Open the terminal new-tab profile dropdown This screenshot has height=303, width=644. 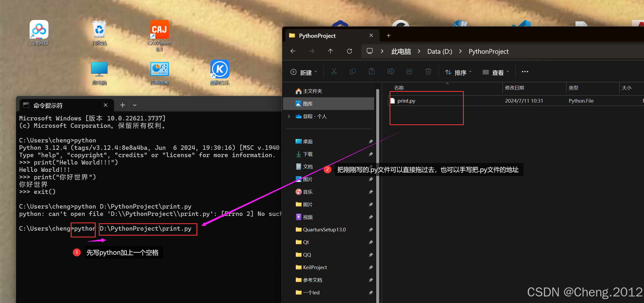[x=135, y=105]
